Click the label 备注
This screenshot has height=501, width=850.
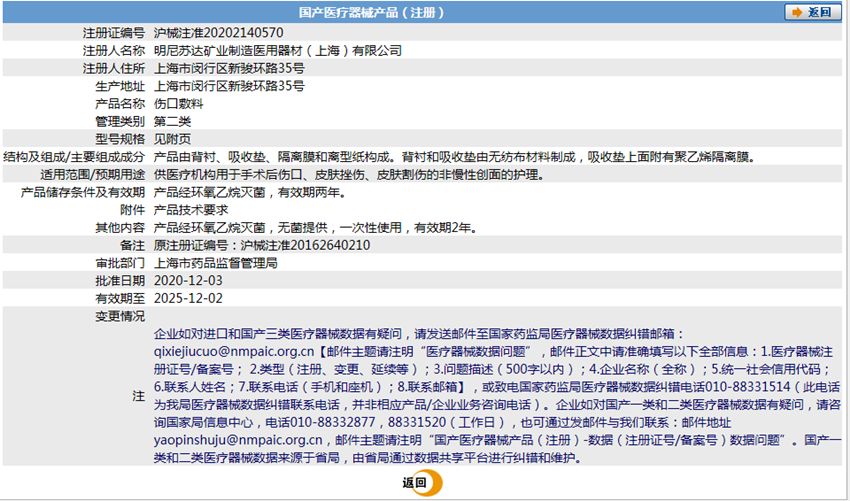[133, 245]
